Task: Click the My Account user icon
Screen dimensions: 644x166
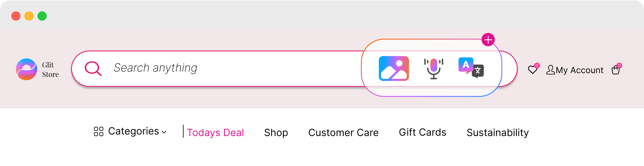Action: click(x=550, y=70)
